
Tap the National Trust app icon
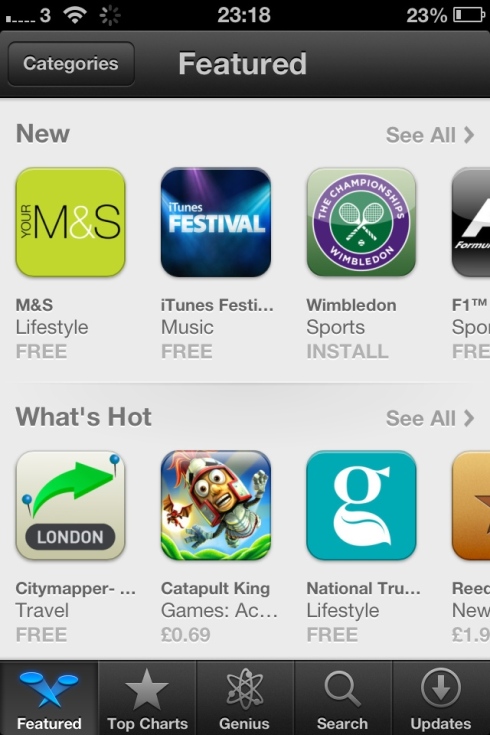(x=361, y=505)
